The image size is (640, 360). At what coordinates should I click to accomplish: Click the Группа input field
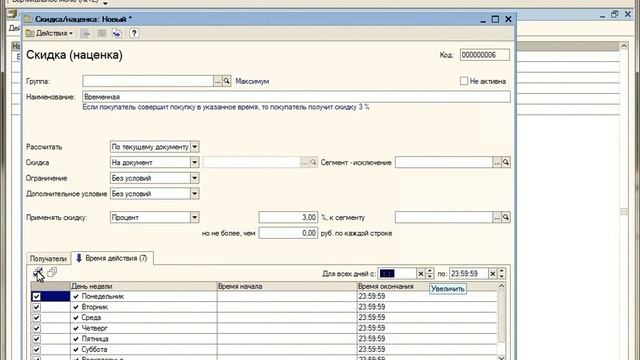click(x=148, y=81)
